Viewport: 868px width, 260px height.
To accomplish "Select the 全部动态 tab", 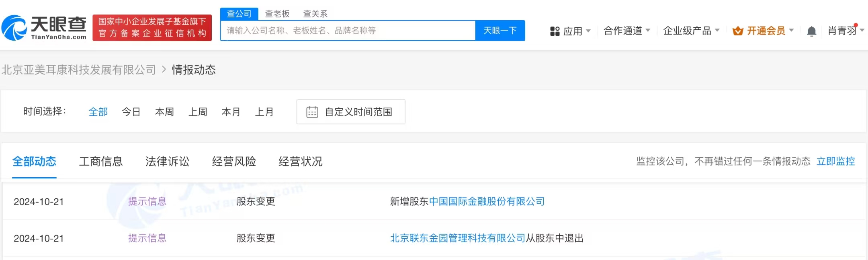I will [x=34, y=161].
